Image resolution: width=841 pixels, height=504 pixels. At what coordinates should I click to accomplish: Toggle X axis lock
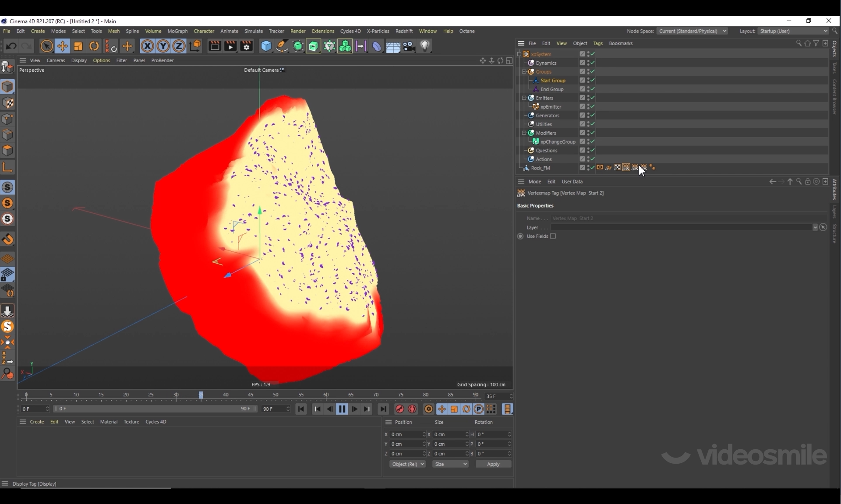(x=147, y=46)
